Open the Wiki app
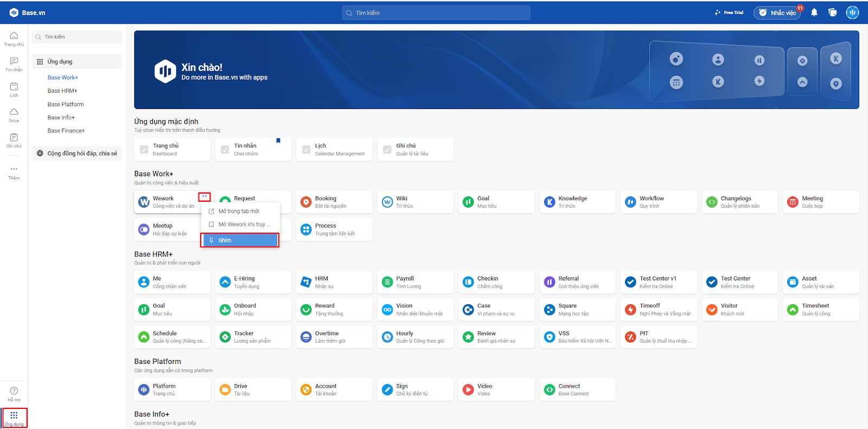 [x=416, y=202]
